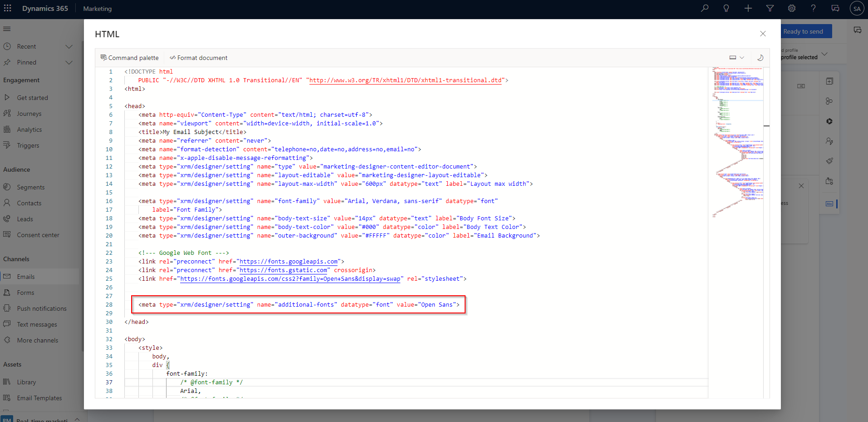This screenshot has width=868, height=422.
Task: Close the HTML dialog
Action: (x=763, y=34)
